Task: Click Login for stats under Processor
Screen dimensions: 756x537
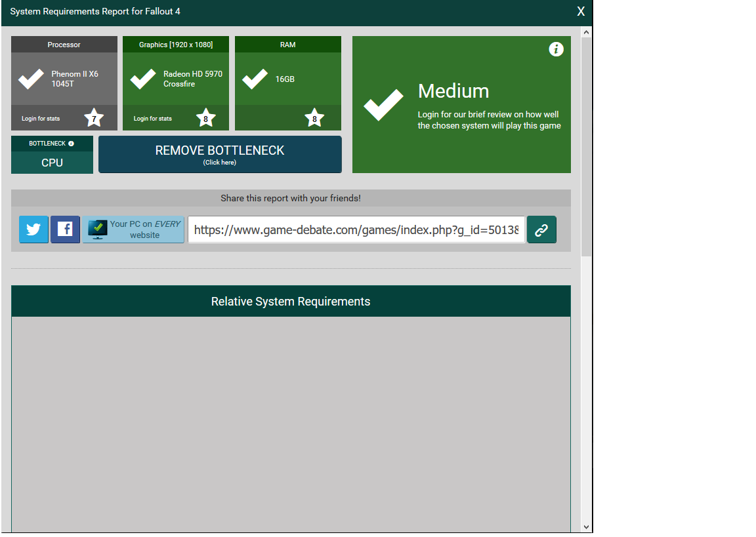Action: 41,119
